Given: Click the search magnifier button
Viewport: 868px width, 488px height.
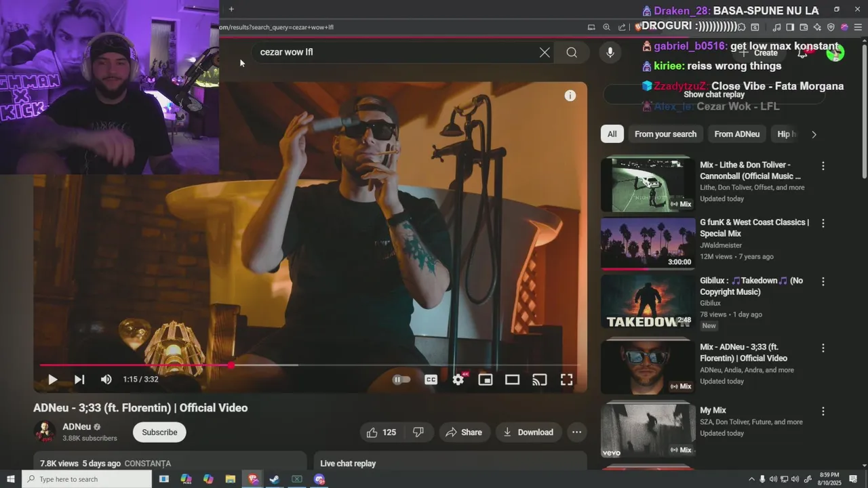Looking at the screenshot, I should [x=572, y=52].
